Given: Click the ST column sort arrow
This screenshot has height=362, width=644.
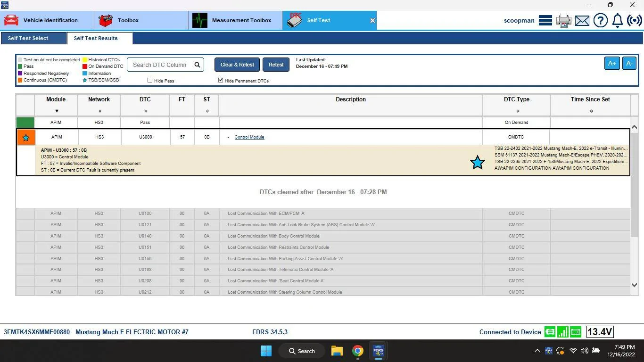Looking at the screenshot, I should 207,111.
